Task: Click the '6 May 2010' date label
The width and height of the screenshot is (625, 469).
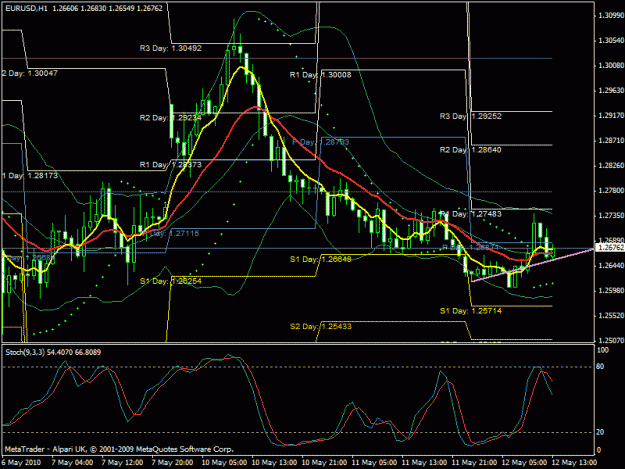Action: point(21,463)
